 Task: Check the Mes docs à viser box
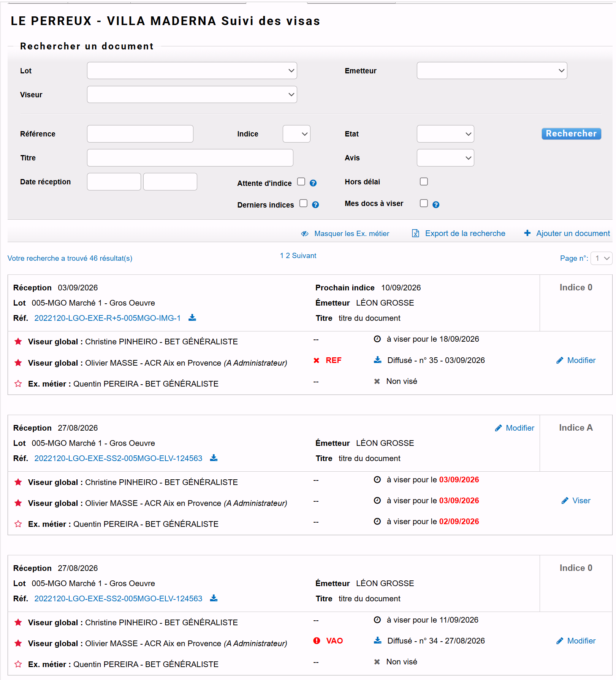(x=424, y=203)
